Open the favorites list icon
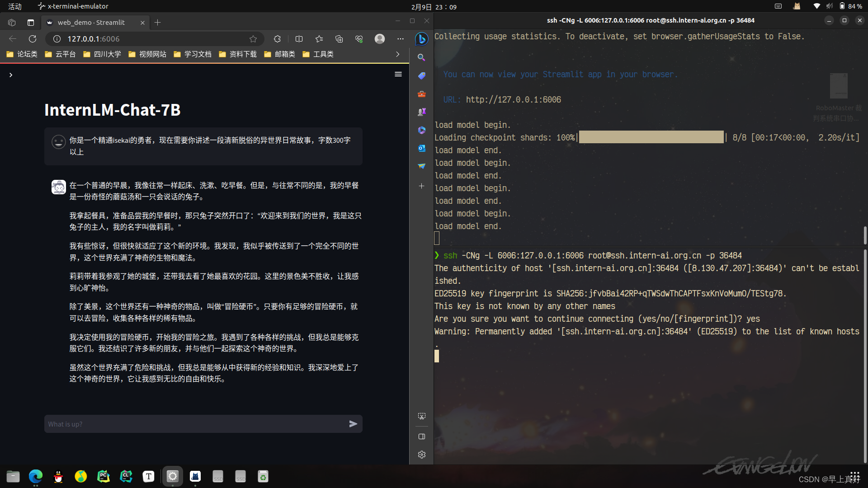 pyautogui.click(x=319, y=39)
